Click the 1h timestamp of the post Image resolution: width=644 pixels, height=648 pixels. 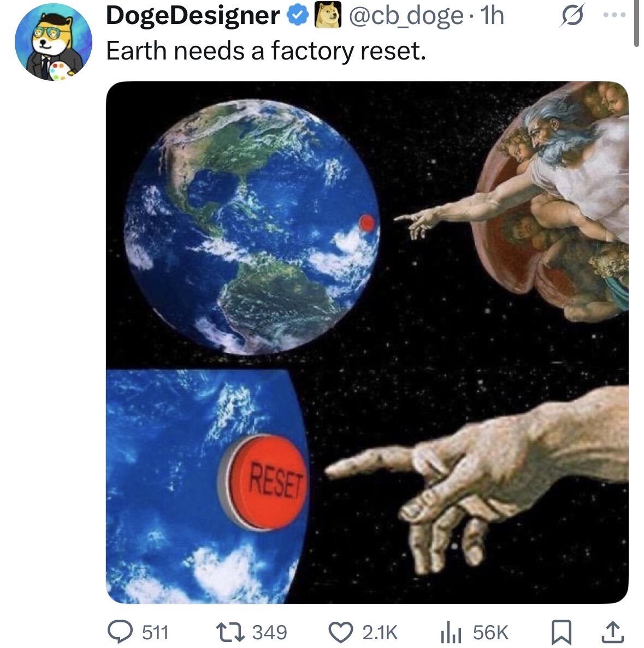(493, 16)
